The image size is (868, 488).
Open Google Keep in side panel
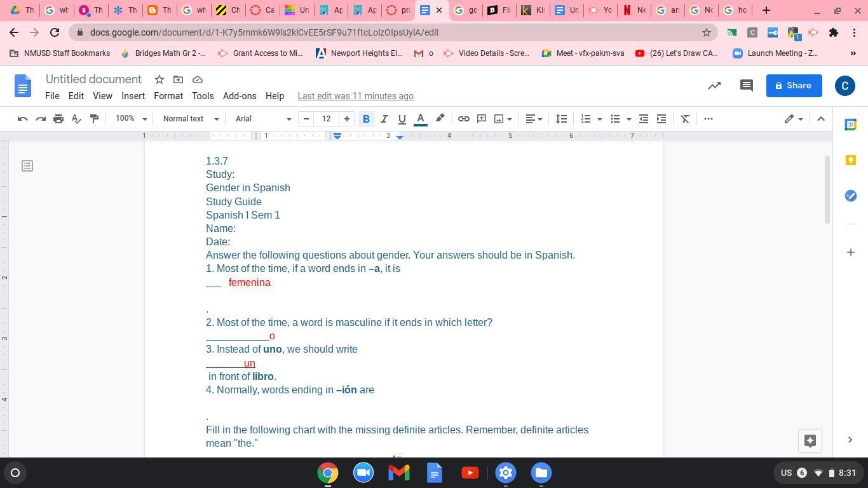(851, 160)
